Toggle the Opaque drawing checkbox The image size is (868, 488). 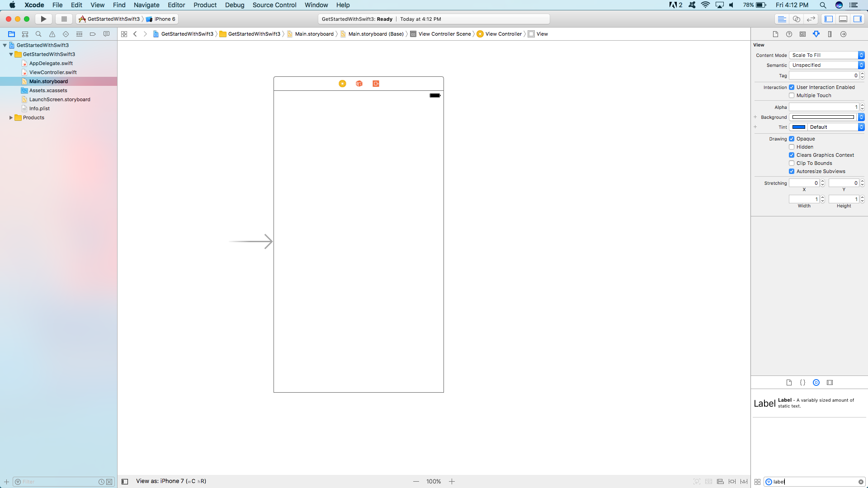[x=792, y=138]
